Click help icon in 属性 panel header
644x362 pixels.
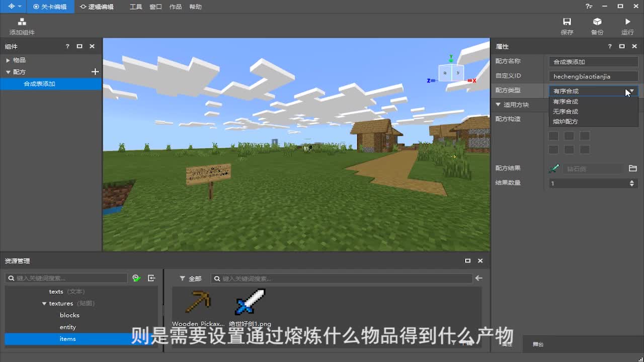610,46
